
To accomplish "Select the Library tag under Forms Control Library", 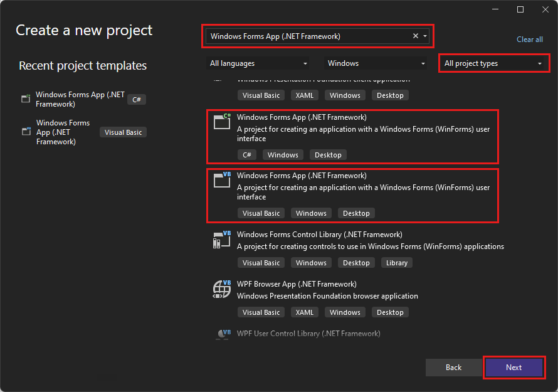I will tap(396, 262).
